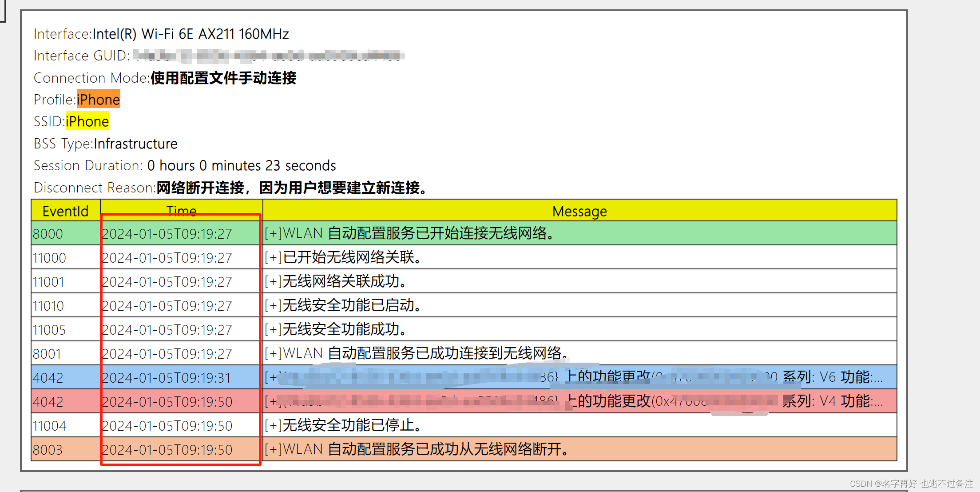Expand the 8003 disconnected message

pyautogui.click(x=273, y=449)
